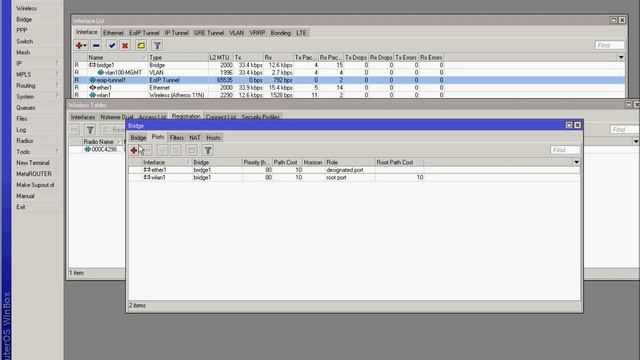
Task: Expand the Tools submenu in sidebar
Action: [x=57, y=151]
